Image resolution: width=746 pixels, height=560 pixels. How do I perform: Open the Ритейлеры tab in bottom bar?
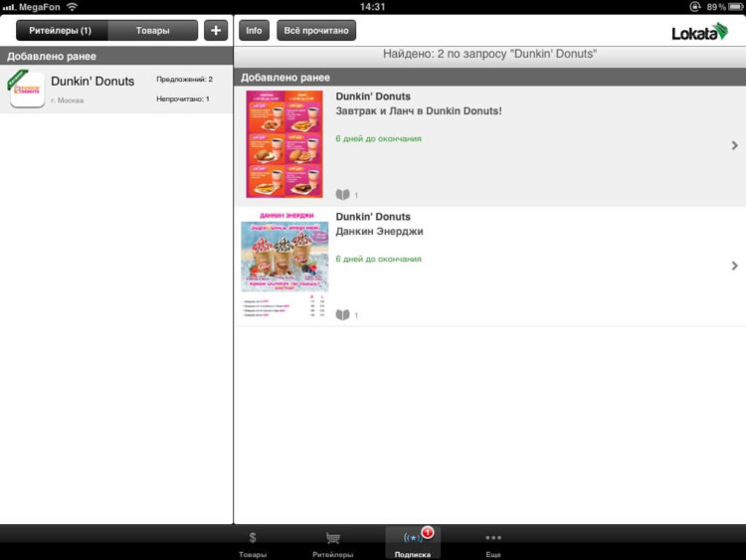coord(332,544)
